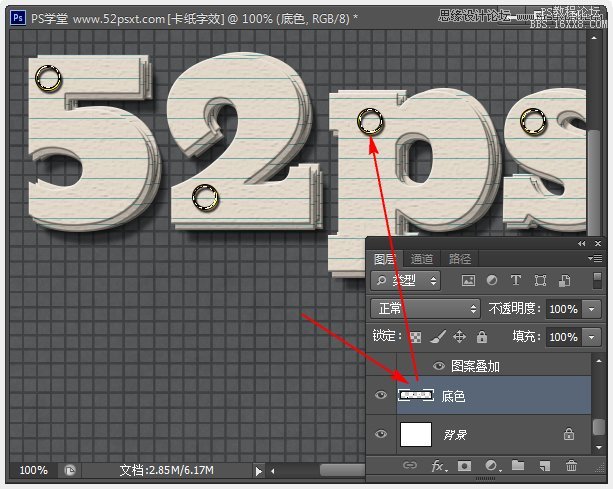This screenshot has width=613, height=489.
Task: Filter layers by type (T) icon
Action: pos(516,280)
